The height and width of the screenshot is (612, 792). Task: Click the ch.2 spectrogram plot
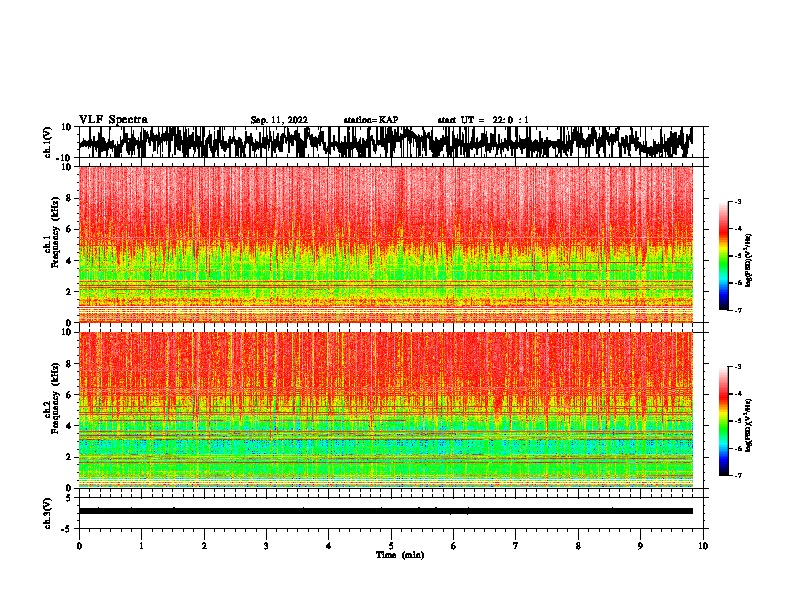[385, 410]
